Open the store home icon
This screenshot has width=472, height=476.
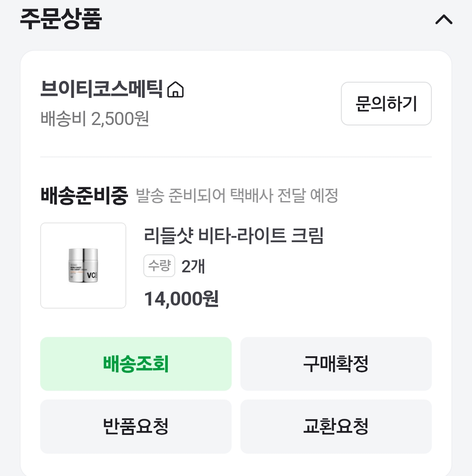click(176, 90)
